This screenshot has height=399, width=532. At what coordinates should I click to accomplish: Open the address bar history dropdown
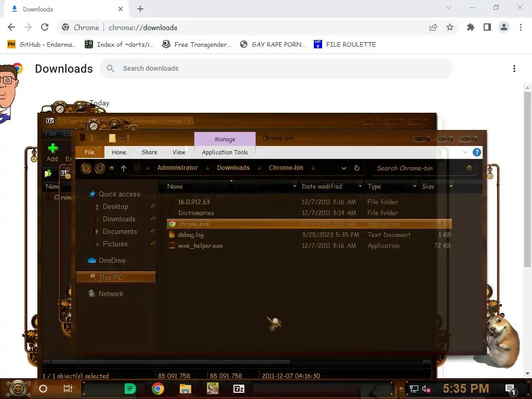[x=344, y=168]
